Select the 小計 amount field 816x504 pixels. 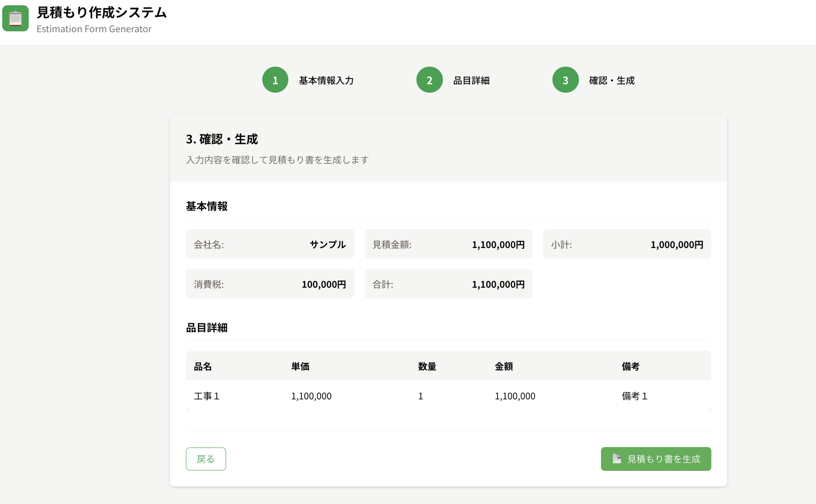(x=627, y=244)
